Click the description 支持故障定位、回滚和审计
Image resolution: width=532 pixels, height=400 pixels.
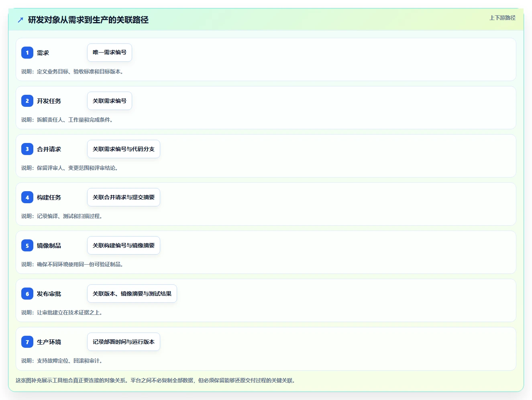(69, 361)
